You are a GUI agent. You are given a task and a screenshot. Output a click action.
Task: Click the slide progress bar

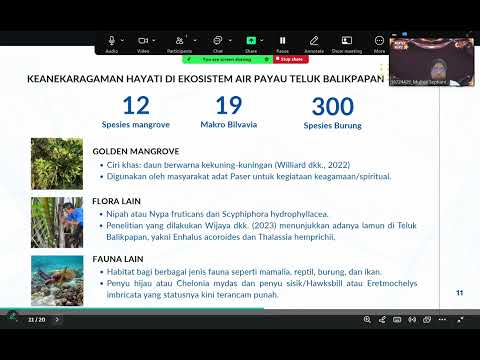pos(240,308)
